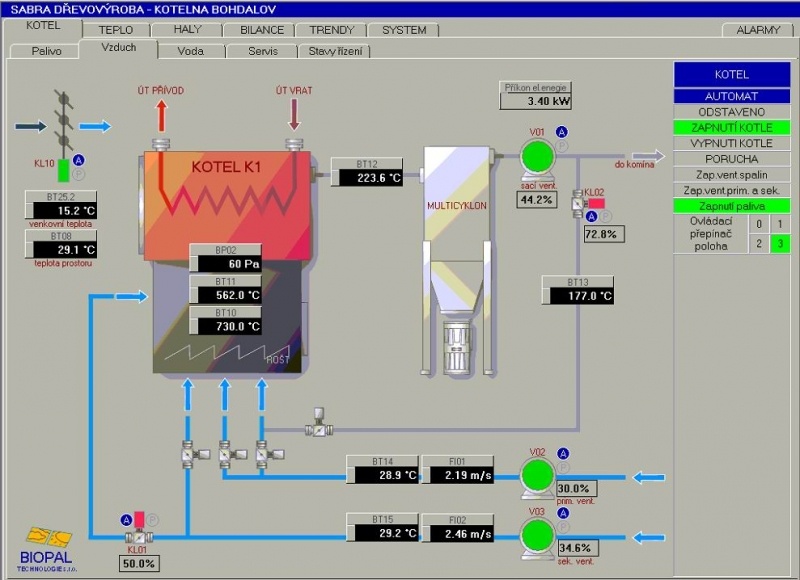Click the arrow toward do komína
The width and height of the screenshot is (800, 580).
[648, 156]
